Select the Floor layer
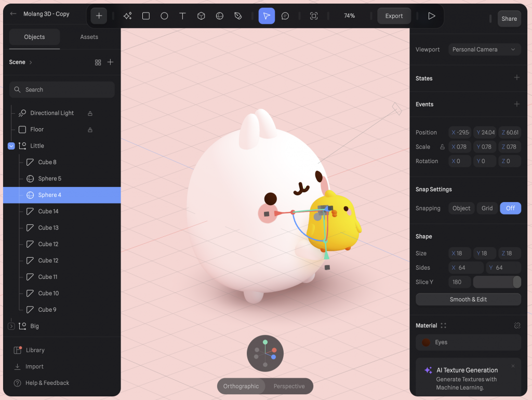Screen dimensions: 532x400 pyautogui.click(x=37, y=129)
